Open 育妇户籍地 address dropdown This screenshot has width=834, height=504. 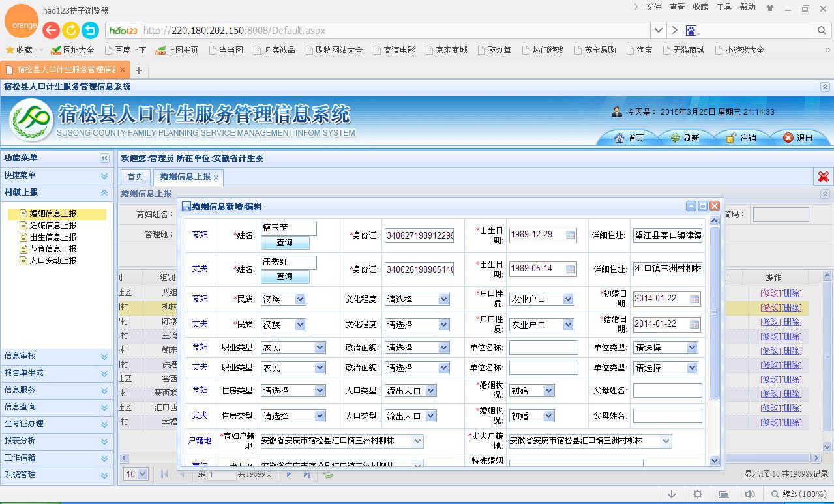[x=418, y=441]
